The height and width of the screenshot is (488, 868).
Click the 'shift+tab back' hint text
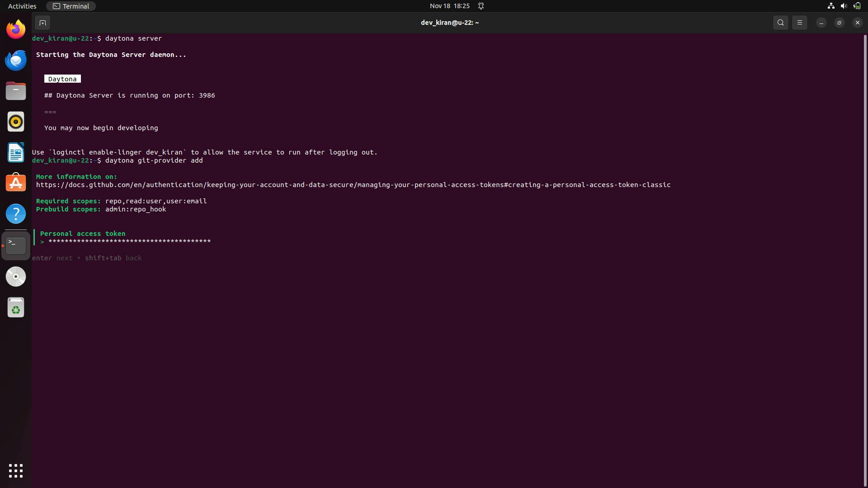113,258
